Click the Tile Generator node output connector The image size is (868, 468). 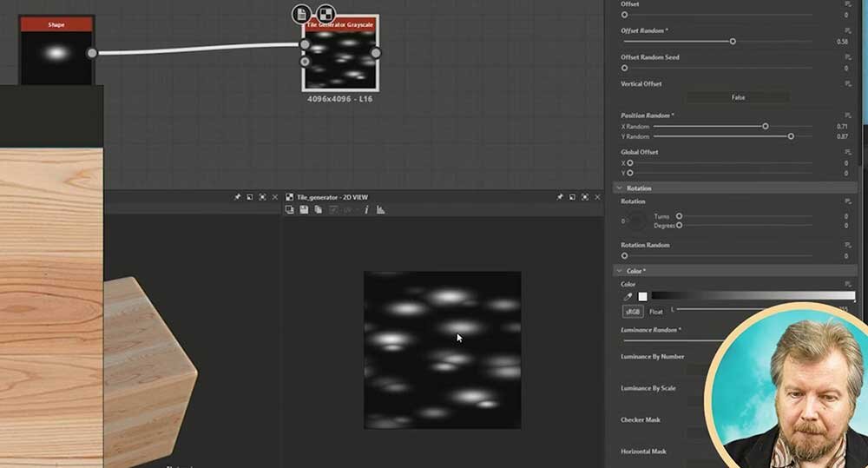[x=376, y=53]
